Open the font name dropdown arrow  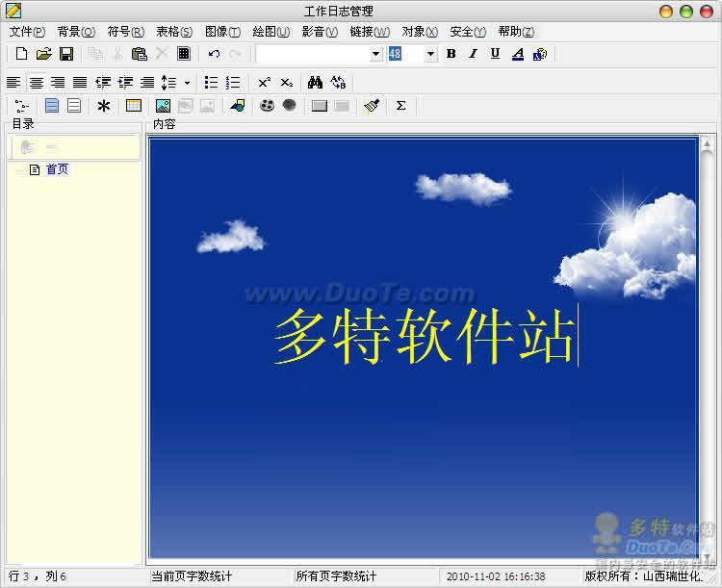click(x=375, y=54)
